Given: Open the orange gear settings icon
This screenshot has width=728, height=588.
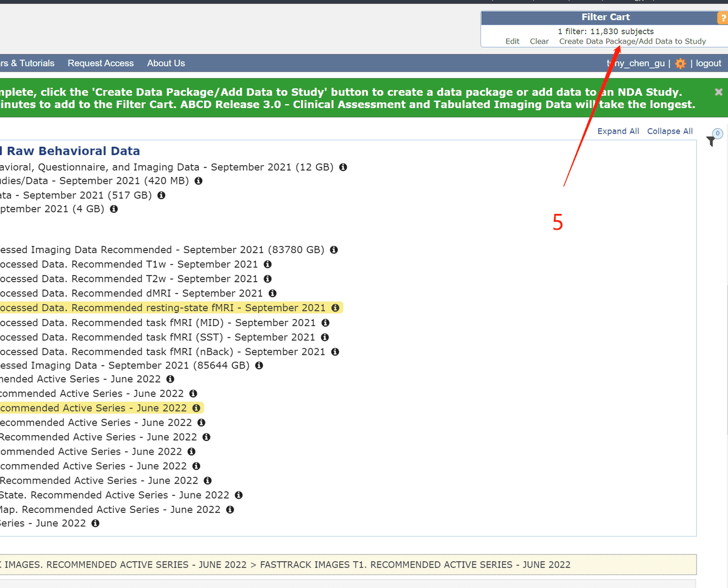Looking at the screenshot, I should tap(680, 63).
